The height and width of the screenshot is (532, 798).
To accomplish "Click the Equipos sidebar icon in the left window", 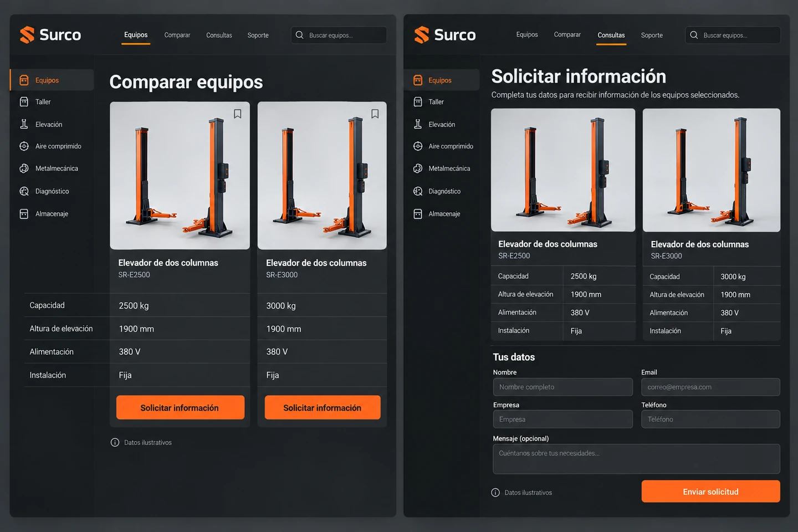I will [x=24, y=80].
